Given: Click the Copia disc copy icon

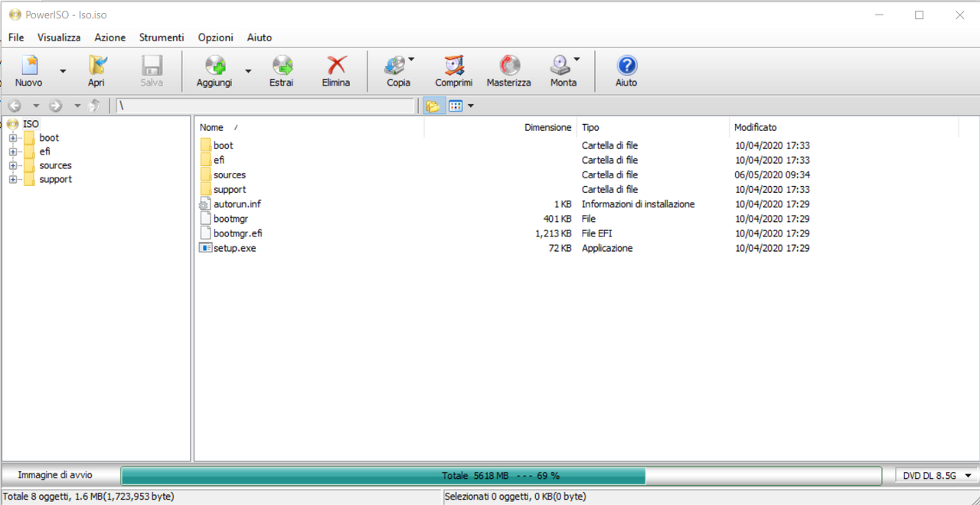Looking at the screenshot, I should coord(395,66).
